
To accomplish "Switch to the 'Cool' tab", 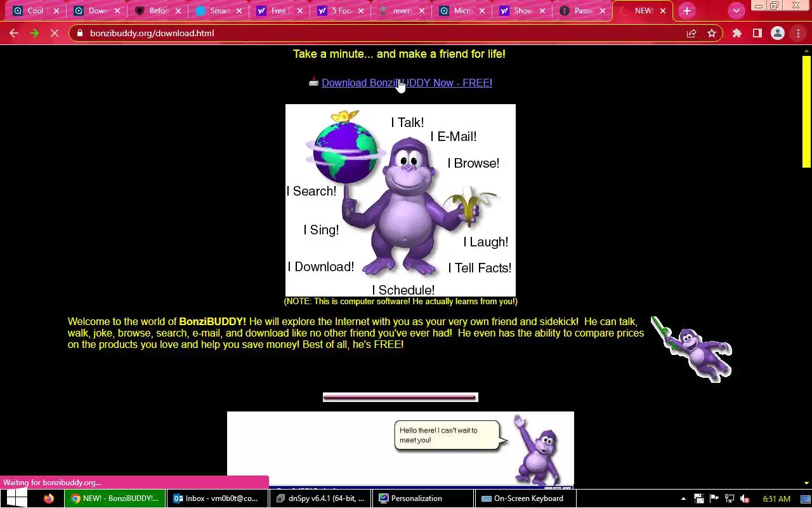I will point(35,11).
